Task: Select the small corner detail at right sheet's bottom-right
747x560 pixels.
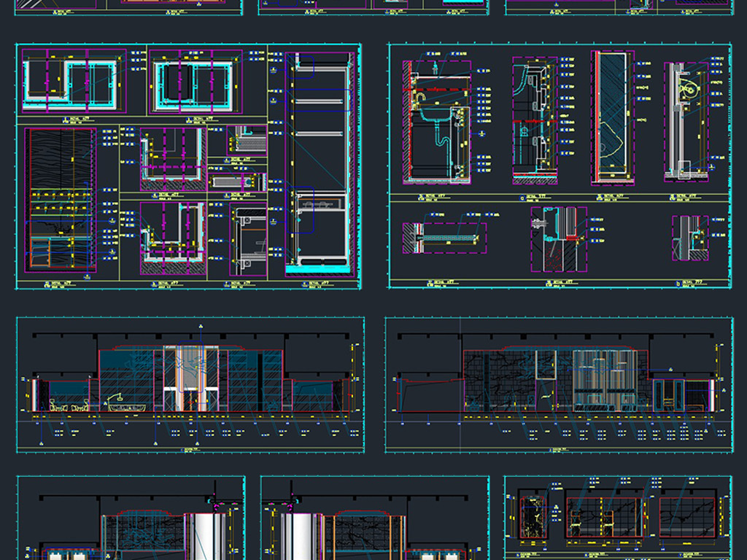Action: point(689,238)
